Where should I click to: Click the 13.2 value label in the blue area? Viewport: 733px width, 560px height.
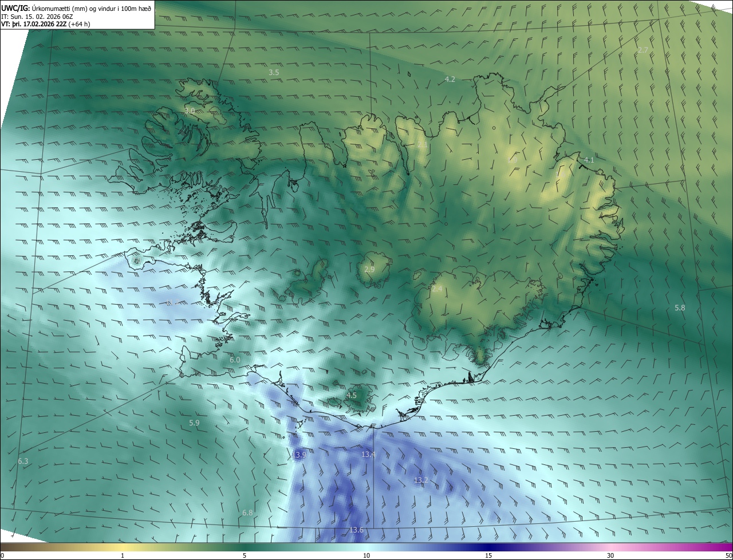pyautogui.click(x=421, y=480)
